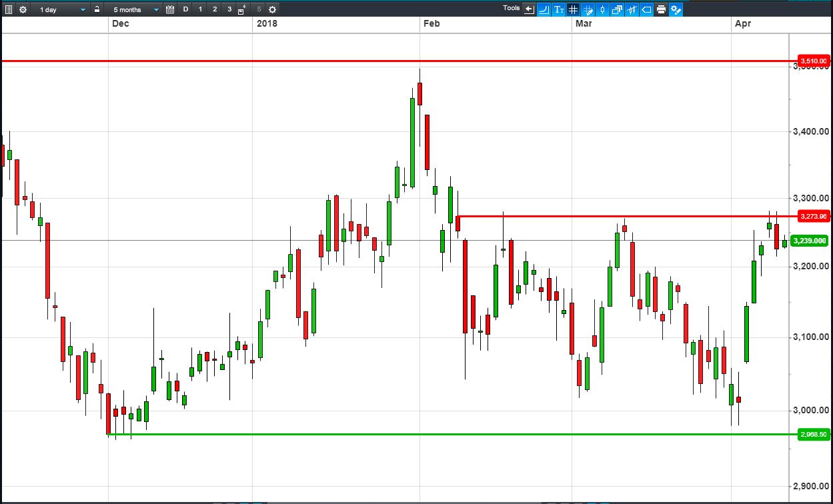Click the 3,273.96 resistance price label

tap(814, 216)
